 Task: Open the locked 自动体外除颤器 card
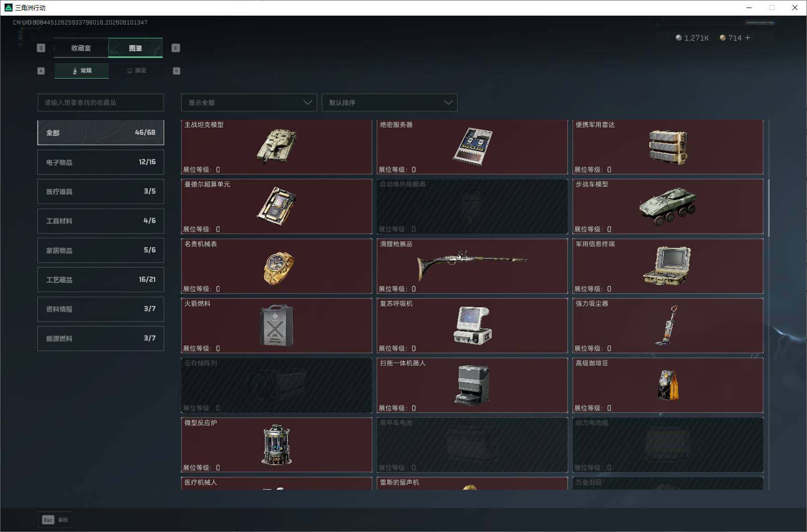click(x=472, y=206)
